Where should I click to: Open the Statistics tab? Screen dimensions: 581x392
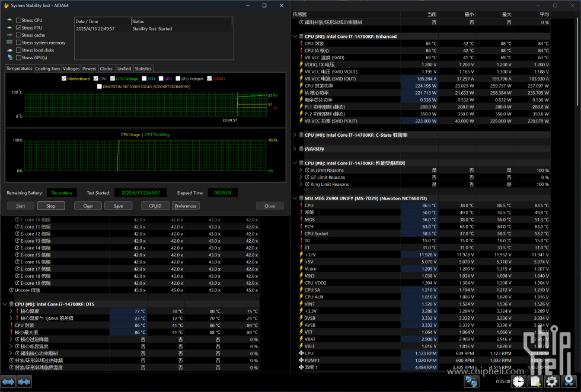[x=143, y=69]
